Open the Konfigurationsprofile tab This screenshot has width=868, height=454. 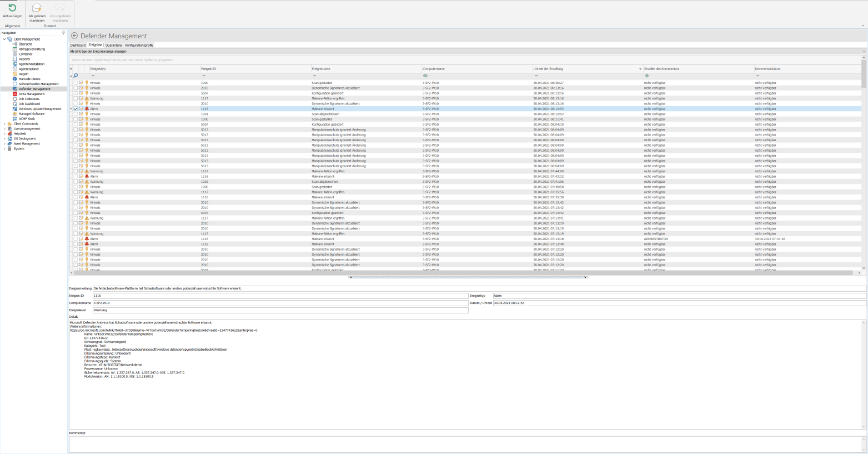tap(139, 45)
